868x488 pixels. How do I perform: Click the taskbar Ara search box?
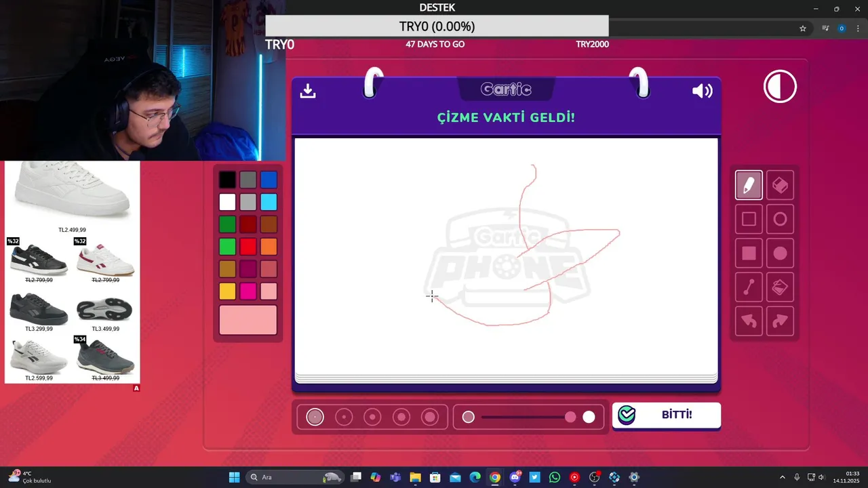295,477
